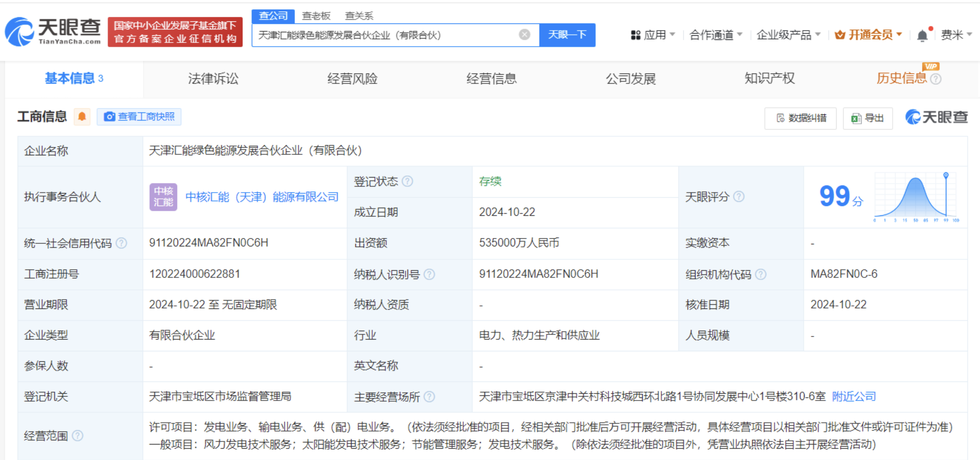Click the 天眼评分 distribution chart
980x460 pixels.
(916, 196)
